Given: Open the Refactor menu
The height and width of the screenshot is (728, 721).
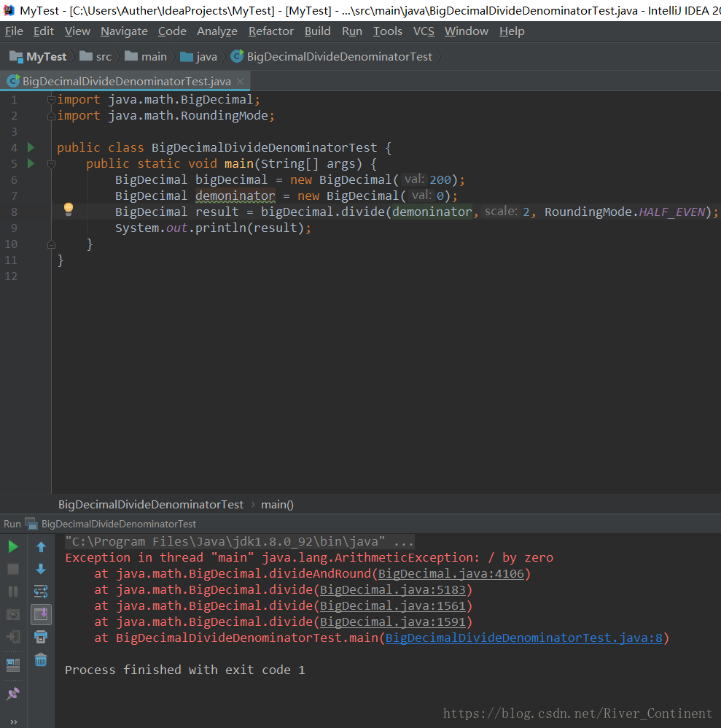Looking at the screenshot, I should 270,31.
